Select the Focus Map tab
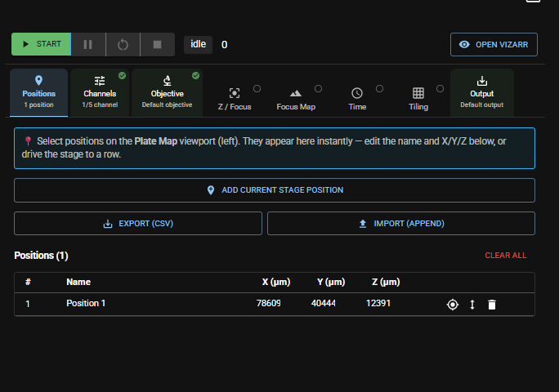The image size is (559, 392). point(296,99)
